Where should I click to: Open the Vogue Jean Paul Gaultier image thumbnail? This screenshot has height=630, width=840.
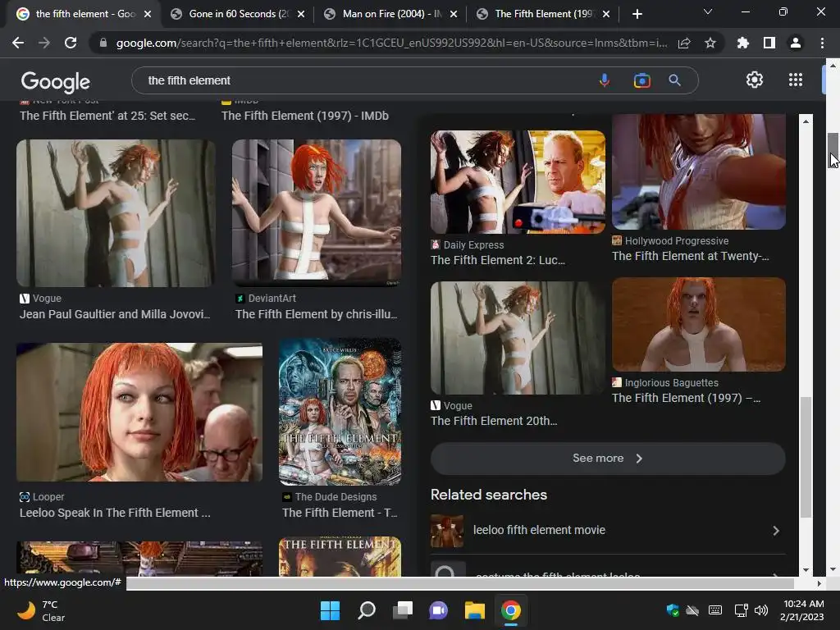coord(116,213)
